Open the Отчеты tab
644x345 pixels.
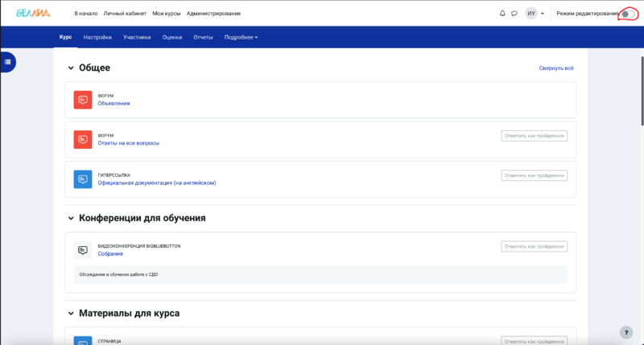tap(203, 37)
